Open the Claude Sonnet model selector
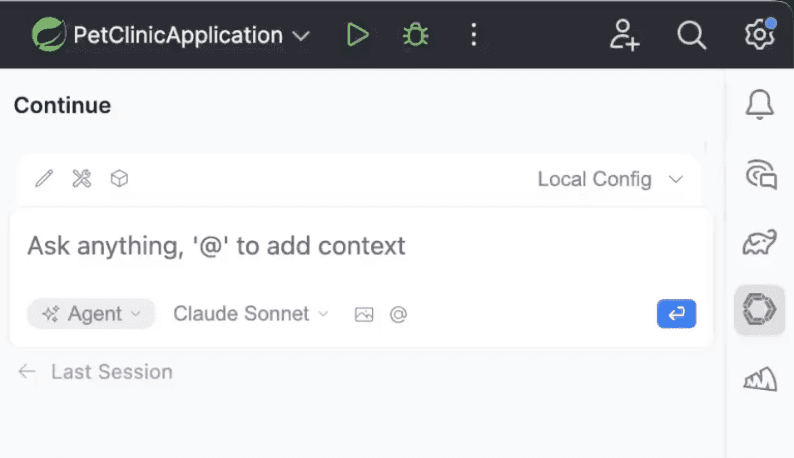794x458 pixels. pyautogui.click(x=250, y=314)
